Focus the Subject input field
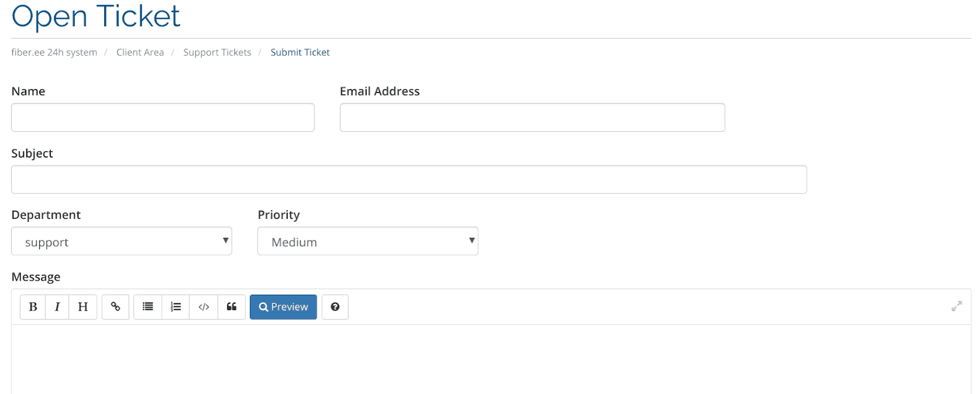This screenshot has height=394, width=980. 409,180
